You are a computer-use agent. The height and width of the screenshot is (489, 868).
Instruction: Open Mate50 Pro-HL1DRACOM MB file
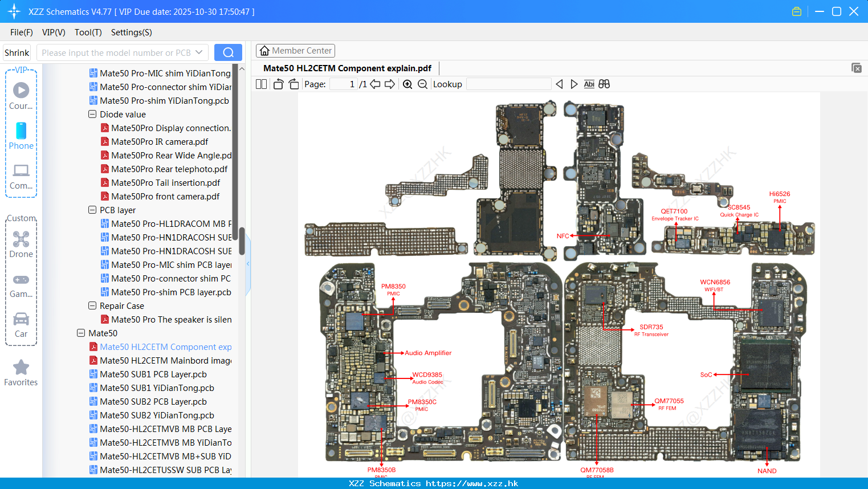coord(166,223)
